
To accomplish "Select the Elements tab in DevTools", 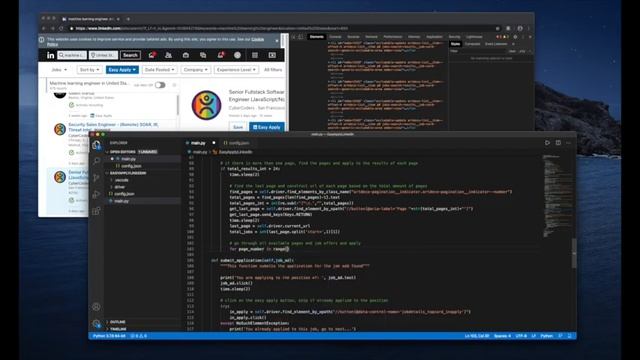I will (x=316, y=37).
